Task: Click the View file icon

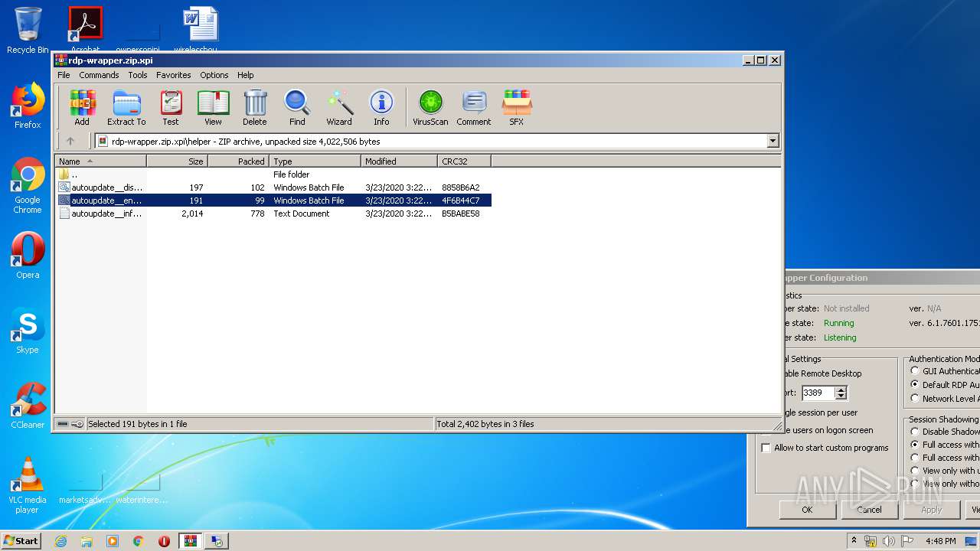Action: (x=213, y=107)
